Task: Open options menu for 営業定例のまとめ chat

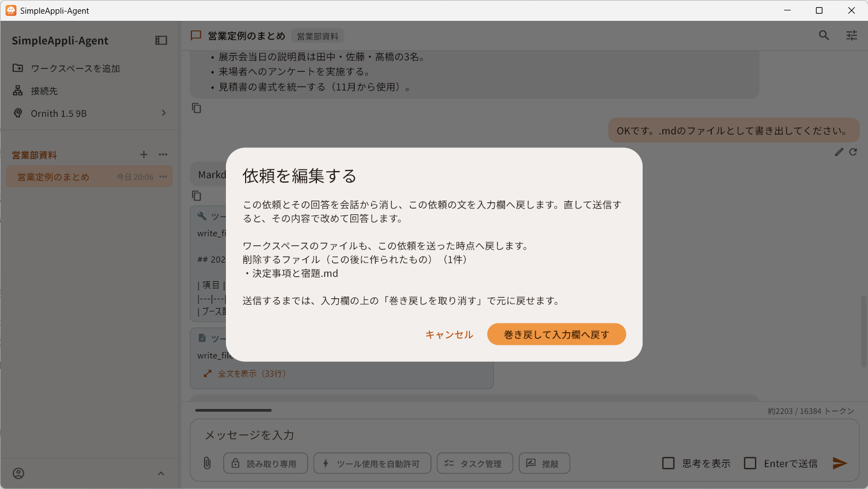Action: click(x=163, y=177)
